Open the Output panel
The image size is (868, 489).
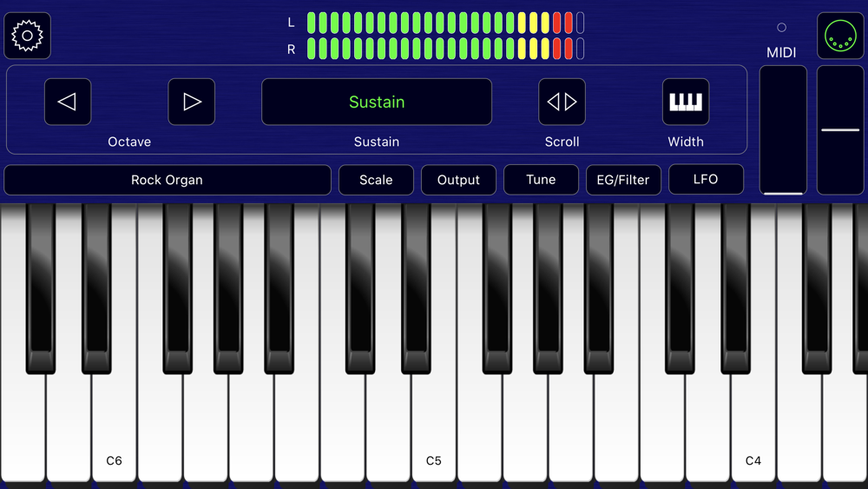458,180
